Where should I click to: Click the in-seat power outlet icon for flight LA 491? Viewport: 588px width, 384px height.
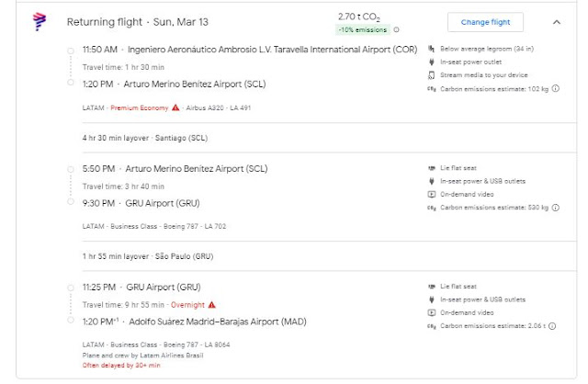point(432,62)
